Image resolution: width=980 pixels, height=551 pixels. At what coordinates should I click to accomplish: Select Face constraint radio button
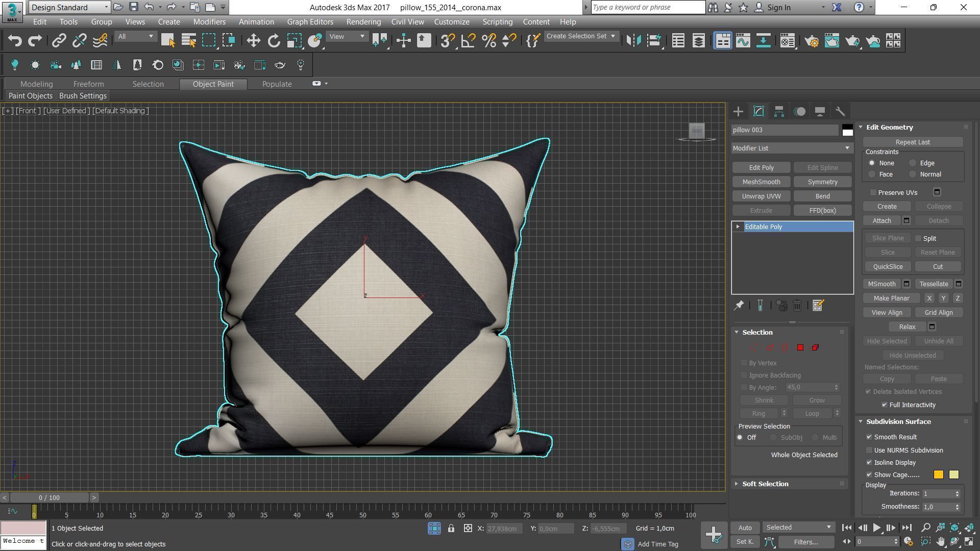[872, 174]
